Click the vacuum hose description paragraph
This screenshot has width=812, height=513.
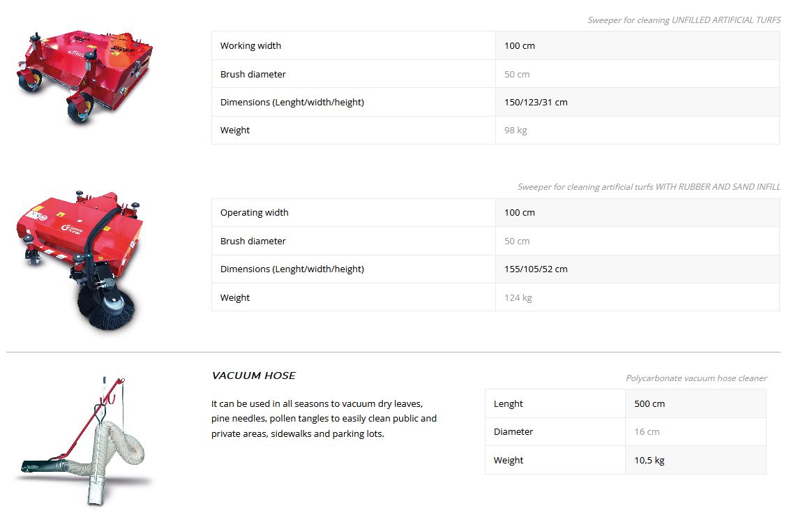click(x=324, y=419)
